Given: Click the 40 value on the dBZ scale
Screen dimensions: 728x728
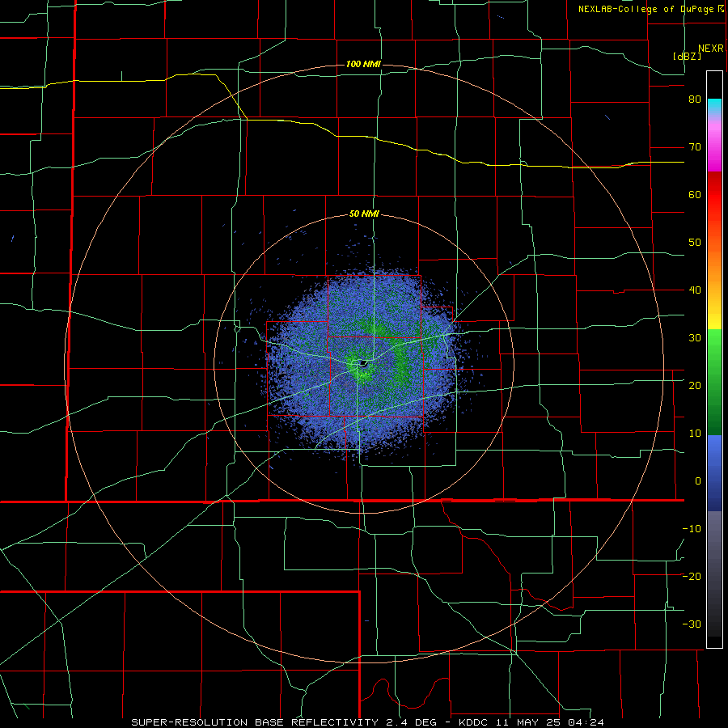Looking at the screenshot, I should pyautogui.click(x=695, y=290).
